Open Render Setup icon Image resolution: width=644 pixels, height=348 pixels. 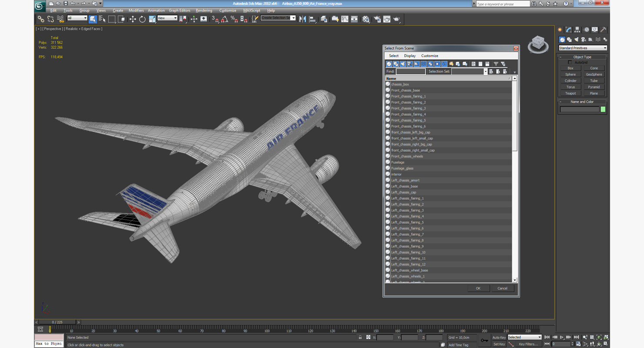click(377, 19)
